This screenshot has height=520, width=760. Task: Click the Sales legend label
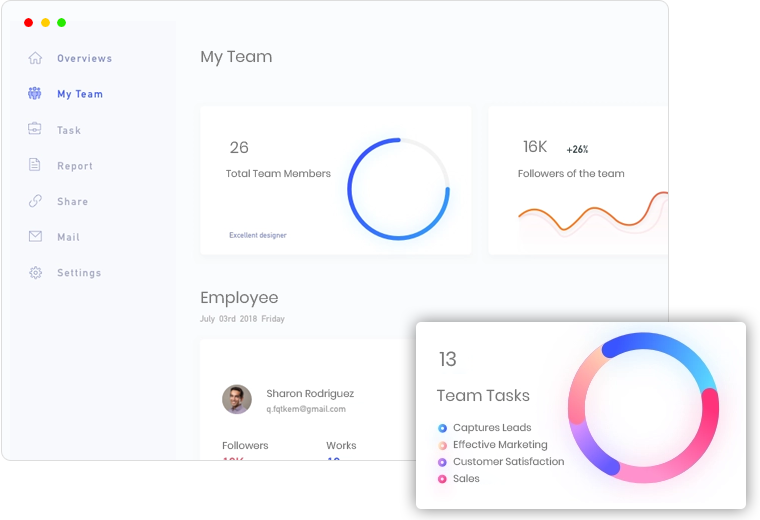coord(466,478)
